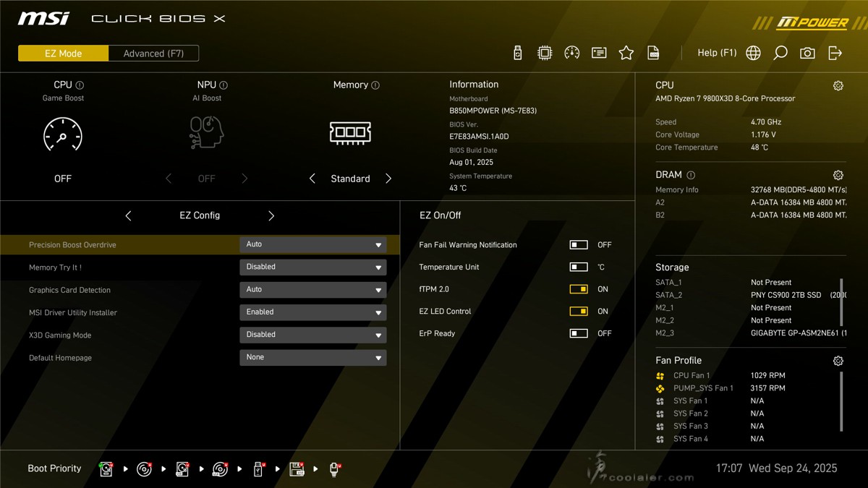This screenshot has width=868, height=488.
Task: Open the CPU panel settings gear
Action: pos(838,85)
